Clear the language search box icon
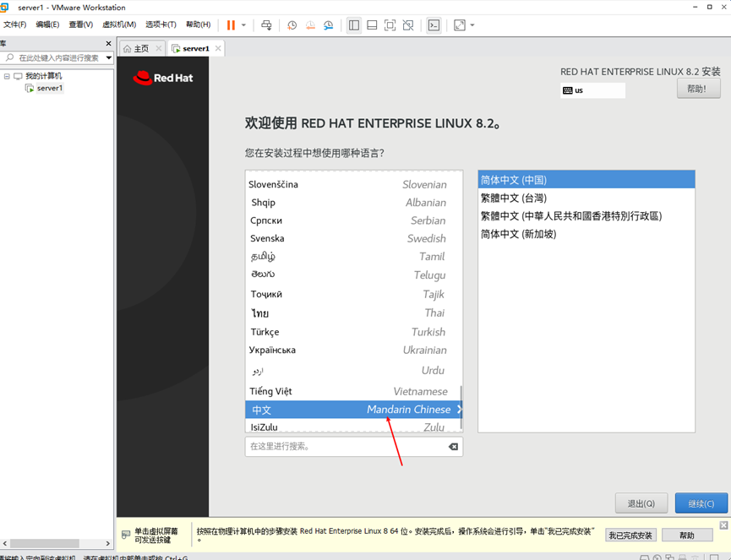Image resolution: width=731 pixels, height=560 pixels. tap(453, 447)
